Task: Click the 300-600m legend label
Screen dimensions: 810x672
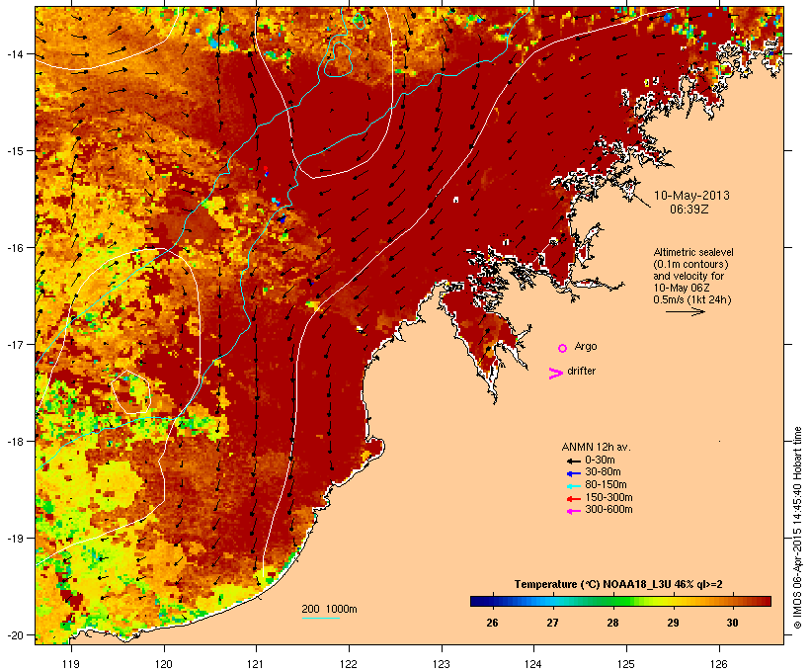Action: click(x=608, y=510)
